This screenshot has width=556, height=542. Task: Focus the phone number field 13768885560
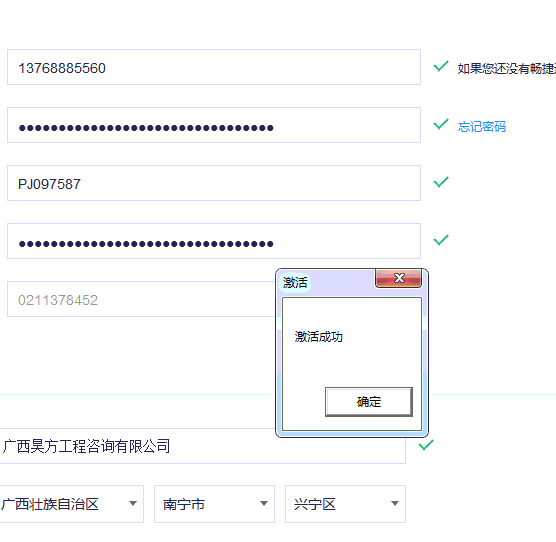[214, 67]
